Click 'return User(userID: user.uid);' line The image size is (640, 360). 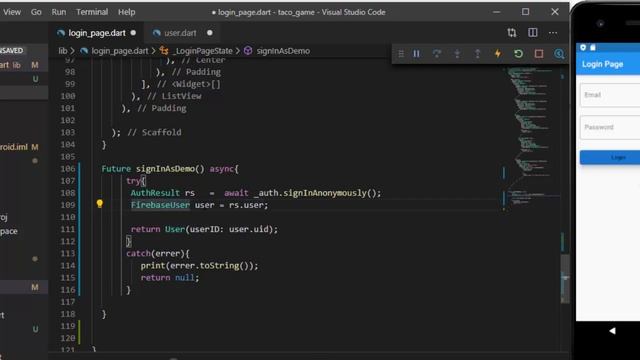tap(204, 229)
